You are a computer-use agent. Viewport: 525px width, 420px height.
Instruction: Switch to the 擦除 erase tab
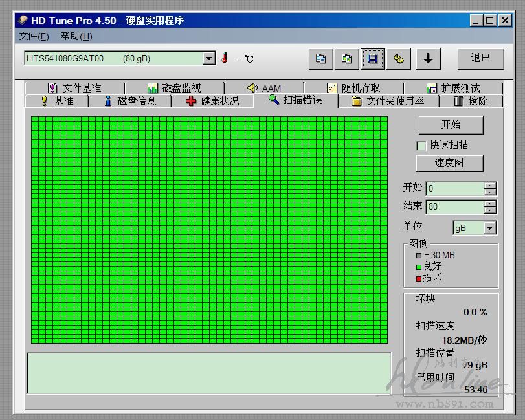coord(470,101)
